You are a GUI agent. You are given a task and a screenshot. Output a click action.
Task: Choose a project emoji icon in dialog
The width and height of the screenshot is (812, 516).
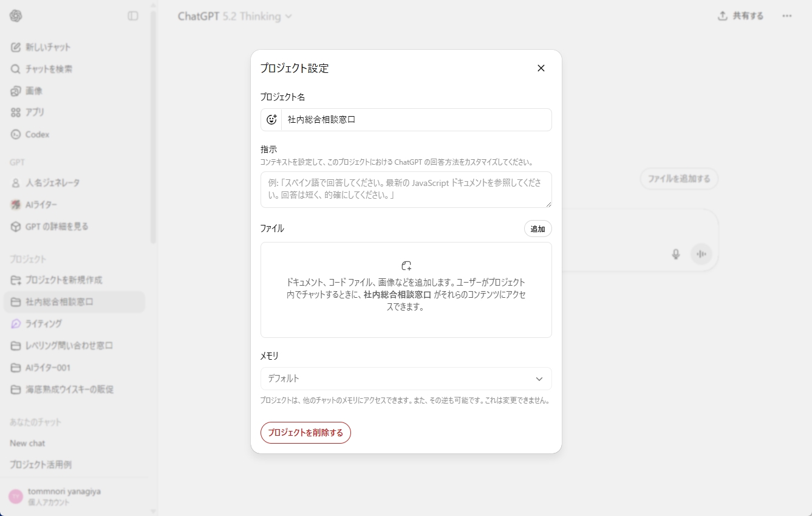pyautogui.click(x=271, y=120)
